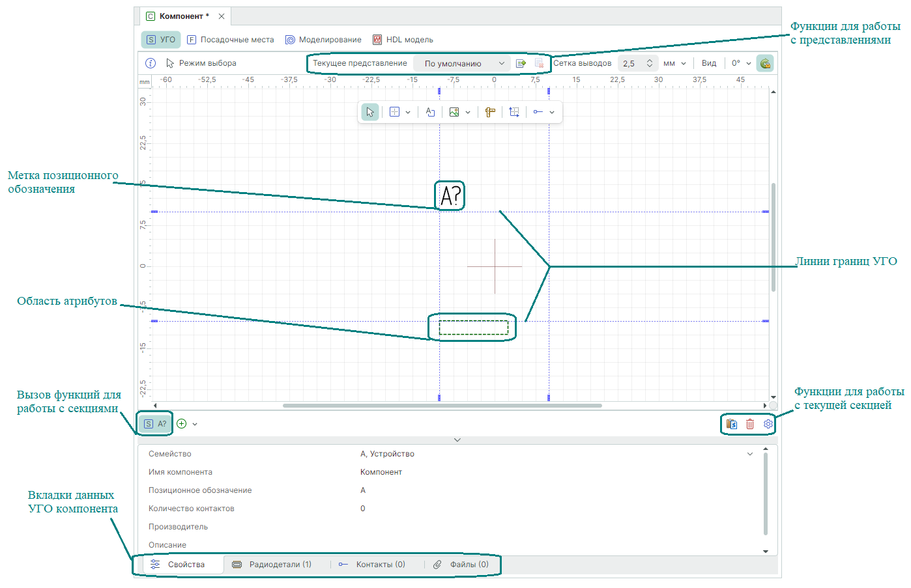The width and height of the screenshot is (911, 588).
Task: Select the arrow pointer tool in floating toolbar
Action: pyautogui.click(x=370, y=112)
